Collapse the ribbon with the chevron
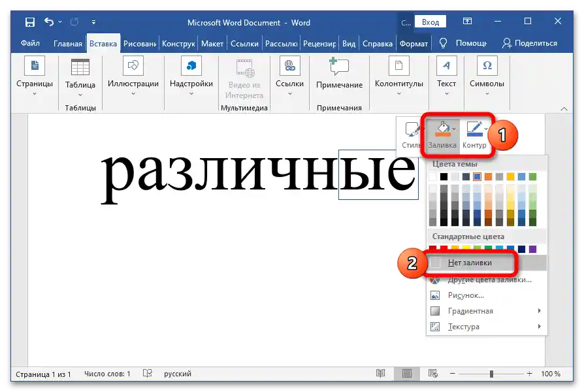584x392 pixels. [x=564, y=109]
